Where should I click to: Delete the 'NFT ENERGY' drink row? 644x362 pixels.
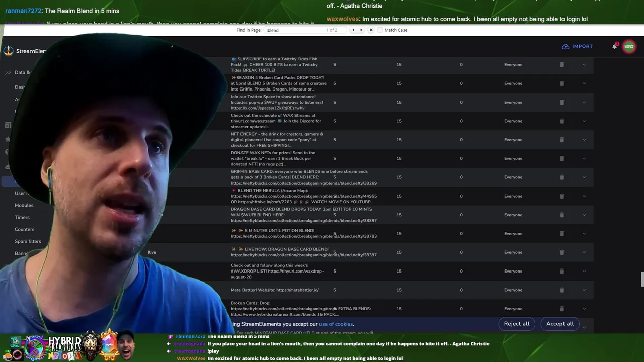coord(562,140)
